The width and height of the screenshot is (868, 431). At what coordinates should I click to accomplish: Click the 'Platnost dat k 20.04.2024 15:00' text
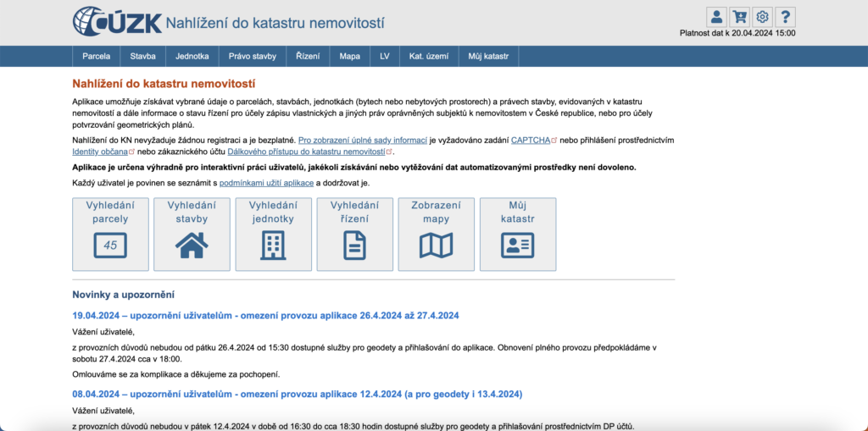(x=737, y=33)
